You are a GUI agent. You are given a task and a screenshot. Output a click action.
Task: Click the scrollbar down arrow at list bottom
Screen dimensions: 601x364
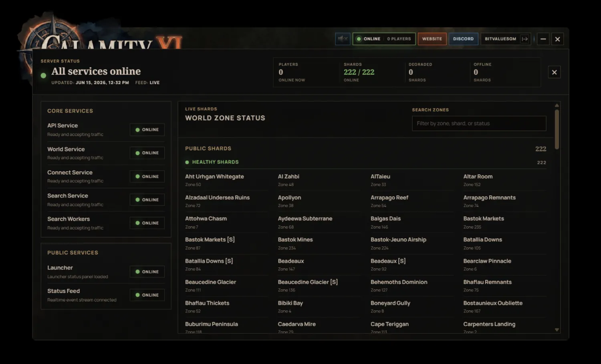[x=557, y=330]
